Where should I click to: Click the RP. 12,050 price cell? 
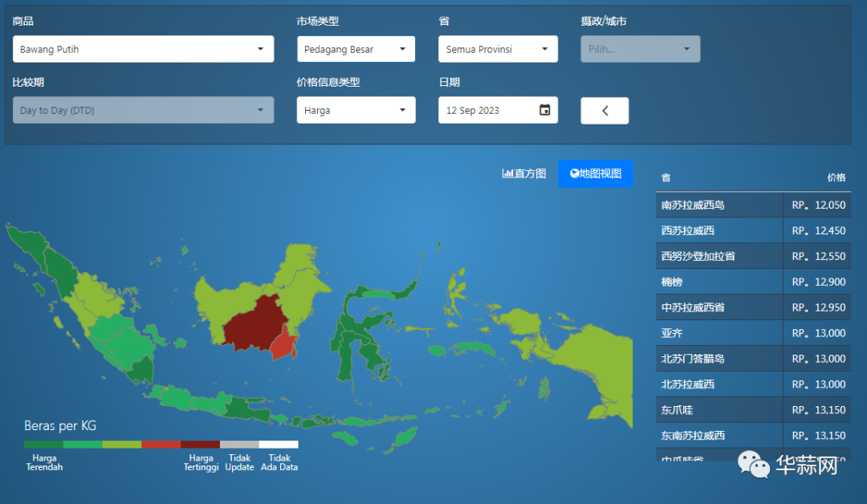coord(818,205)
